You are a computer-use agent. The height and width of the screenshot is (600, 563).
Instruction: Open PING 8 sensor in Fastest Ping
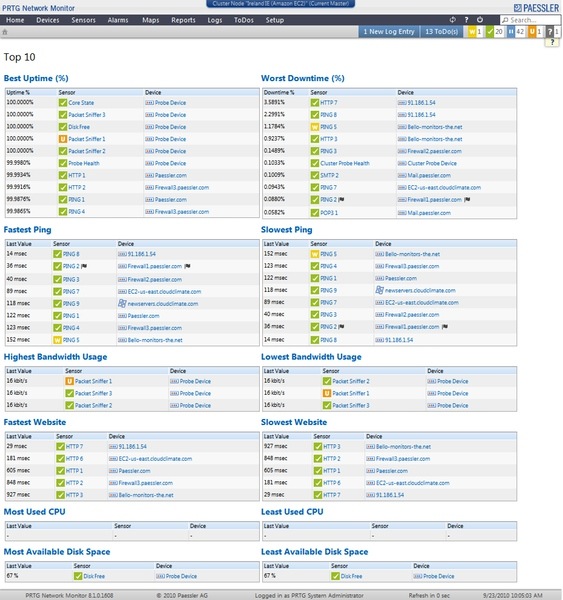pyautogui.click(x=71, y=254)
